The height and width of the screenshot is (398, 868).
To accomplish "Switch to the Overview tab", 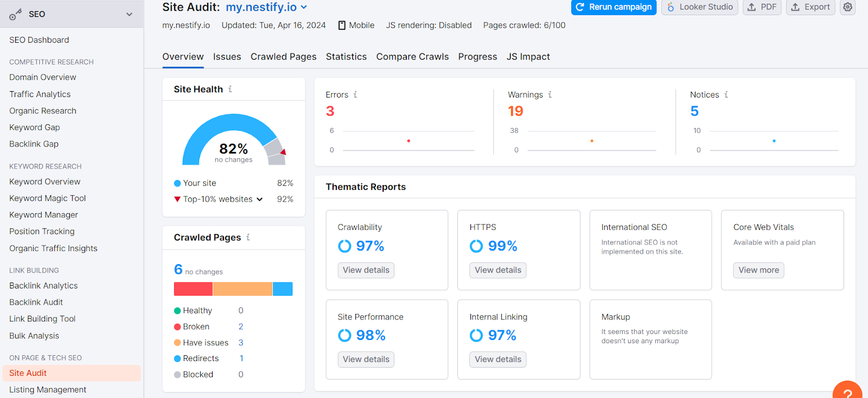I will point(183,57).
